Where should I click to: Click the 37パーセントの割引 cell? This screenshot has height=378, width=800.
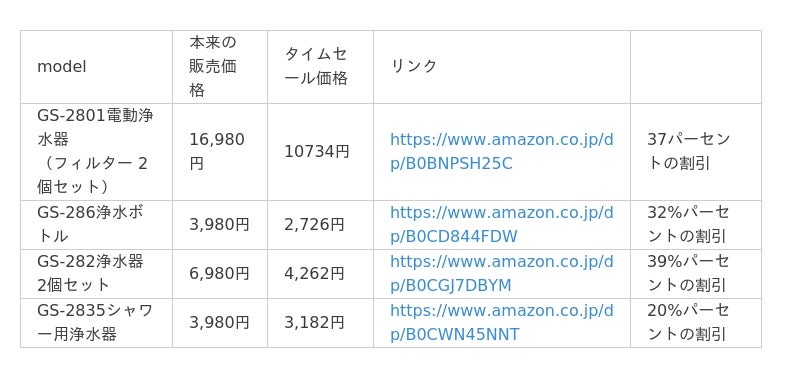[696, 152]
